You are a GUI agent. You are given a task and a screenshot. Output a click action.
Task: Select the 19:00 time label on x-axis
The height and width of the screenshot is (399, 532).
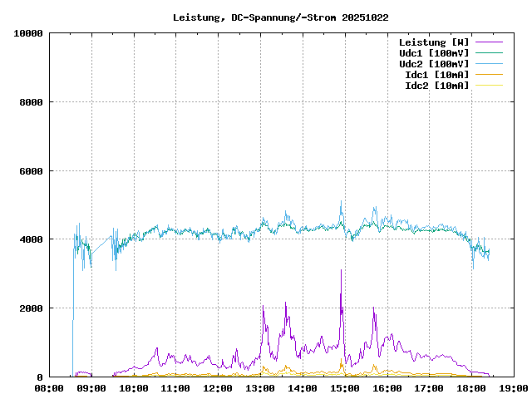pos(514,388)
